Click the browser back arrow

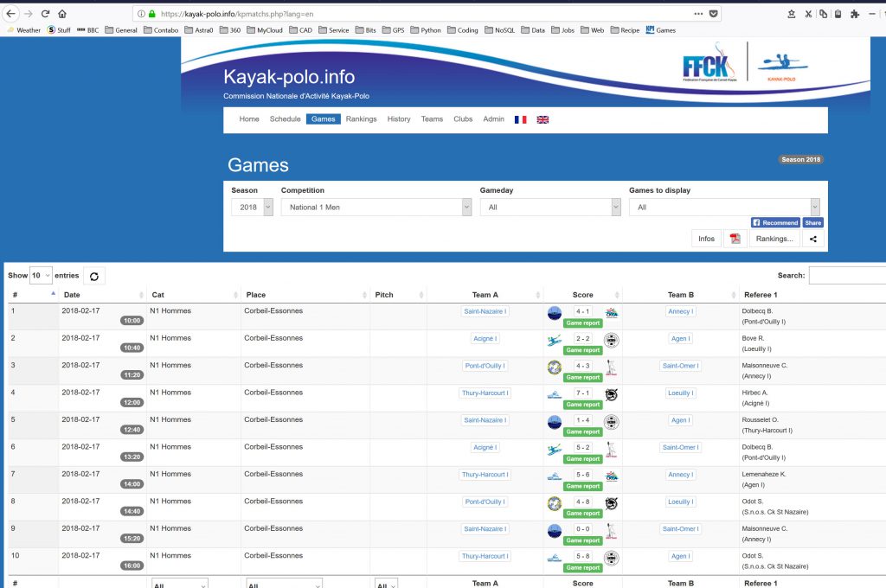click(11, 14)
